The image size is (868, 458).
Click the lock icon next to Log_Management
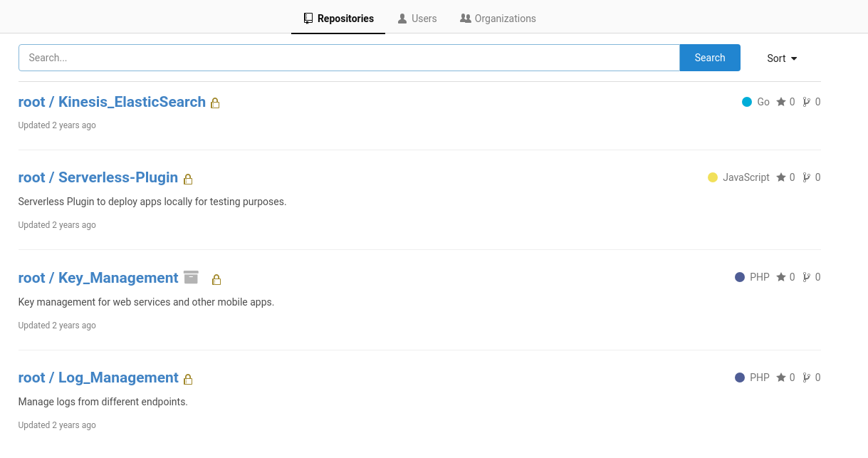(188, 379)
